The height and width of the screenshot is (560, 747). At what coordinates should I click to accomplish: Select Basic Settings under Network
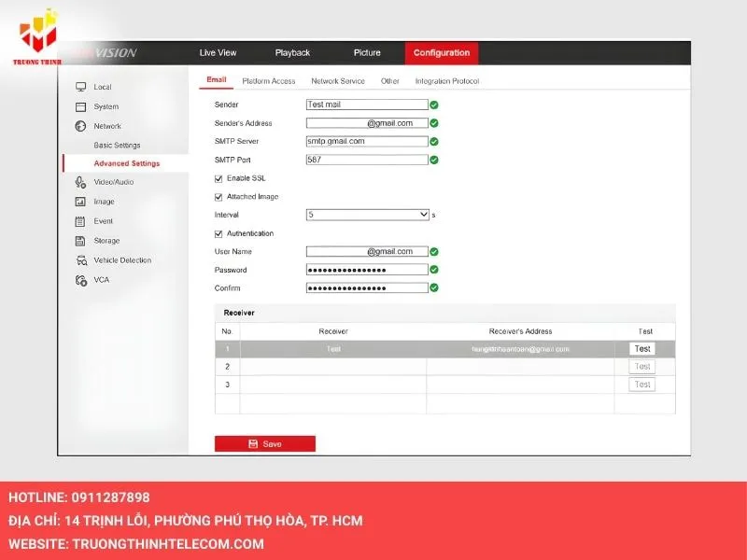pos(117,146)
